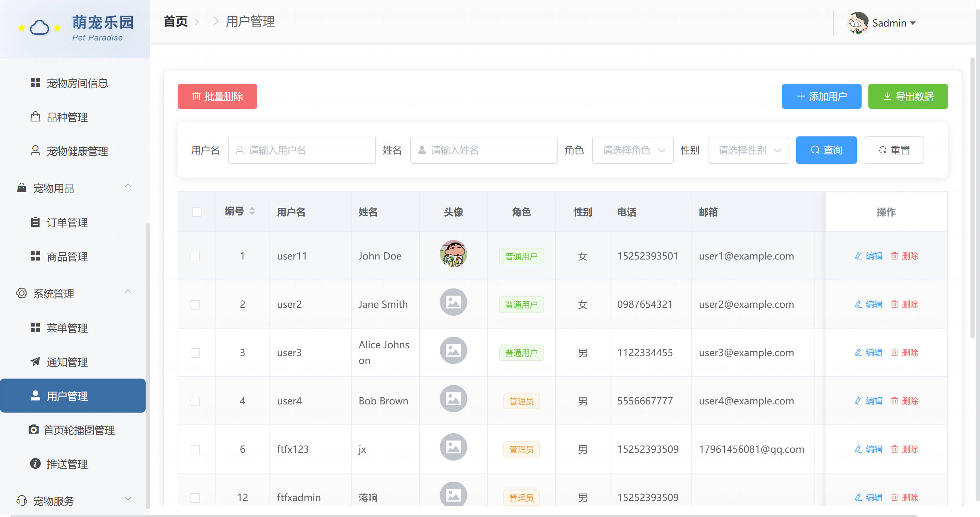Click the info icon beside 推送管理

click(x=35, y=463)
